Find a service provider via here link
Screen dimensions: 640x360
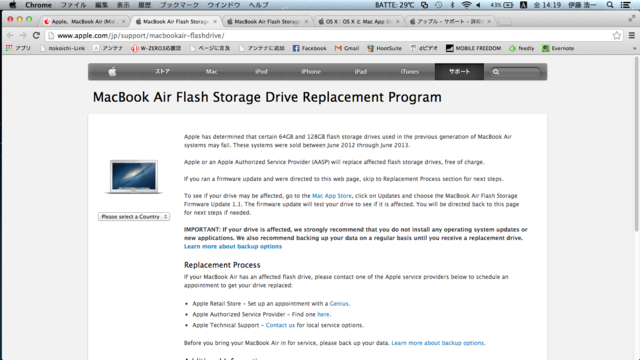pos(323,314)
